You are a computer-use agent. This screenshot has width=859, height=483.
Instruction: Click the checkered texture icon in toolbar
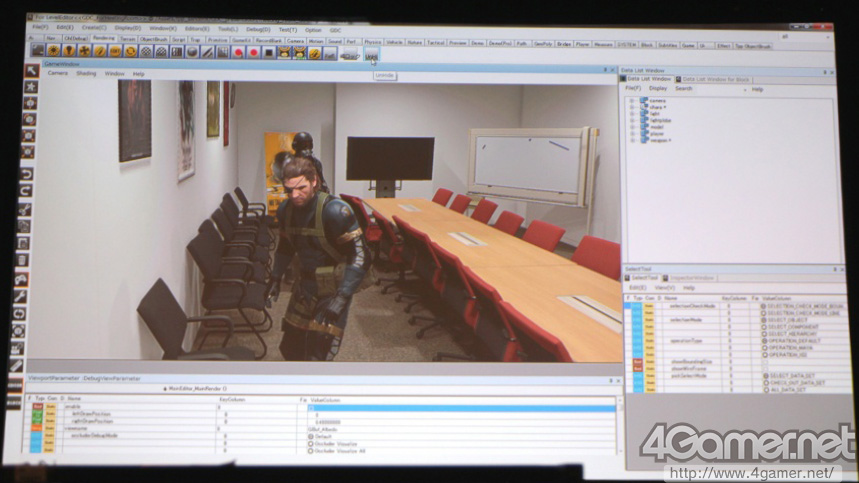[146, 51]
